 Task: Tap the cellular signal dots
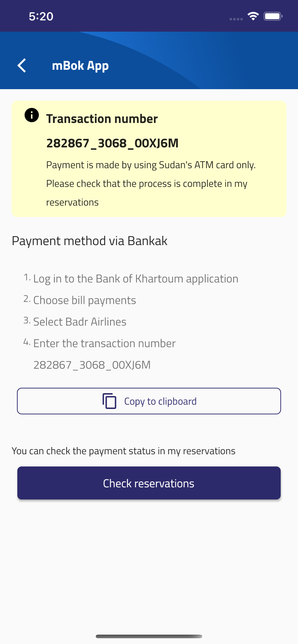point(236,19)
